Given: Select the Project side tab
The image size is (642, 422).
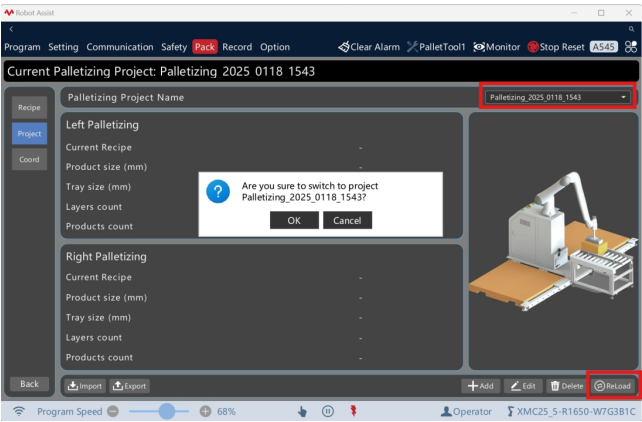Looking at the screenshot, I should click(29, 133).
